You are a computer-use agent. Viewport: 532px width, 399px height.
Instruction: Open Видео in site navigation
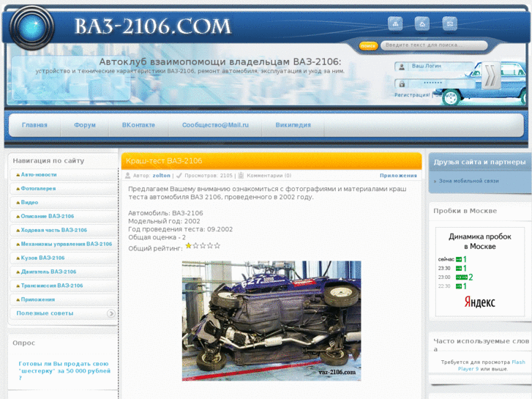click(29, 202)
